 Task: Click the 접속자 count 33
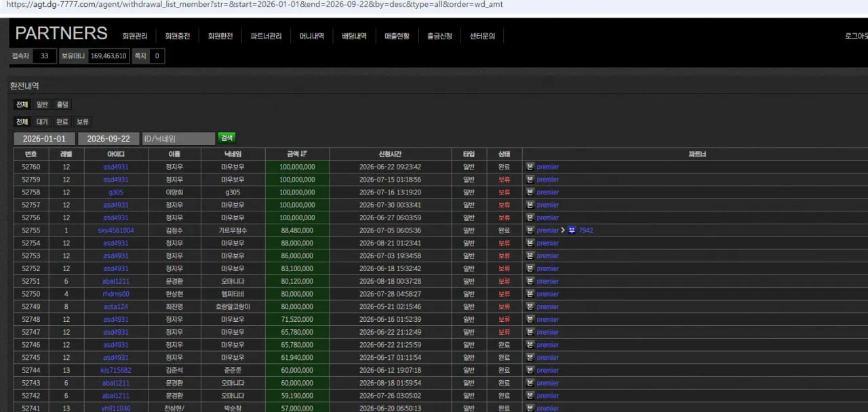pos(44,56)
